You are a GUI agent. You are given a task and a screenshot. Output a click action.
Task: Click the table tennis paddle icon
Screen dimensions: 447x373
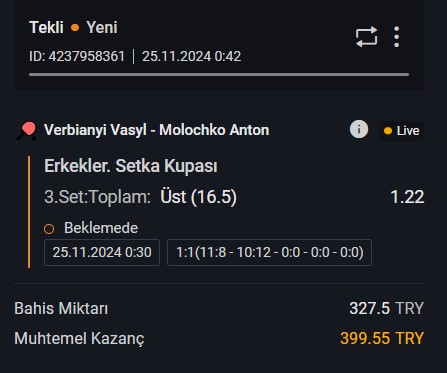(27, 131)
